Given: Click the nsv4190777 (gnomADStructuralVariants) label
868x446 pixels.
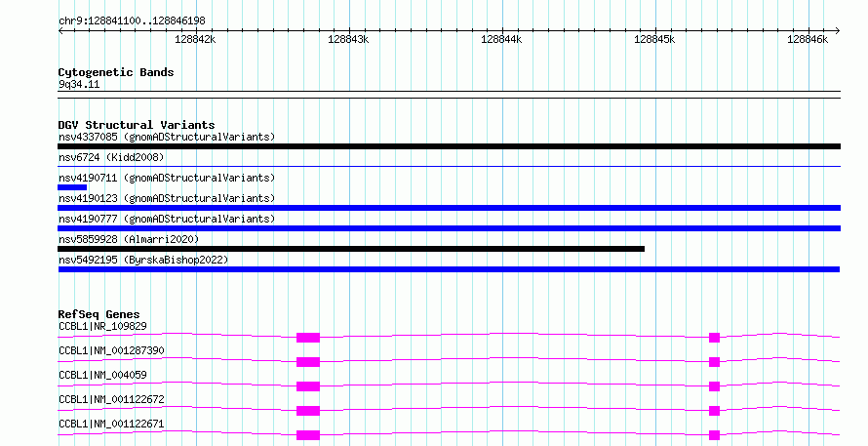Looking at the screenshot, I should click(x=167, y=219).
